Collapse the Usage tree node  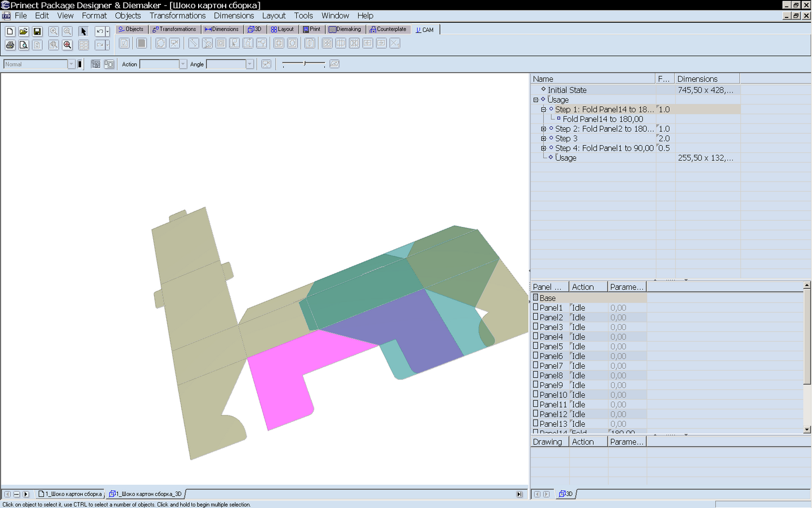[536, 100]
